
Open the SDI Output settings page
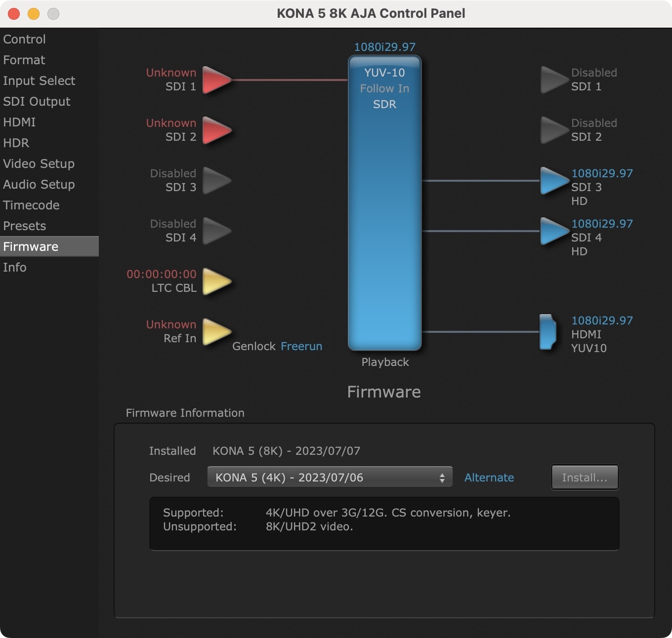click(x=49, y=101)
